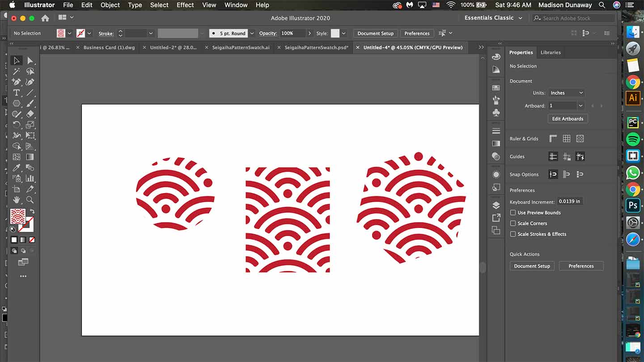The image size is (644, 362).
Task: Open the stroke color dropdown in control bar
Action: [x=89, y=34]
